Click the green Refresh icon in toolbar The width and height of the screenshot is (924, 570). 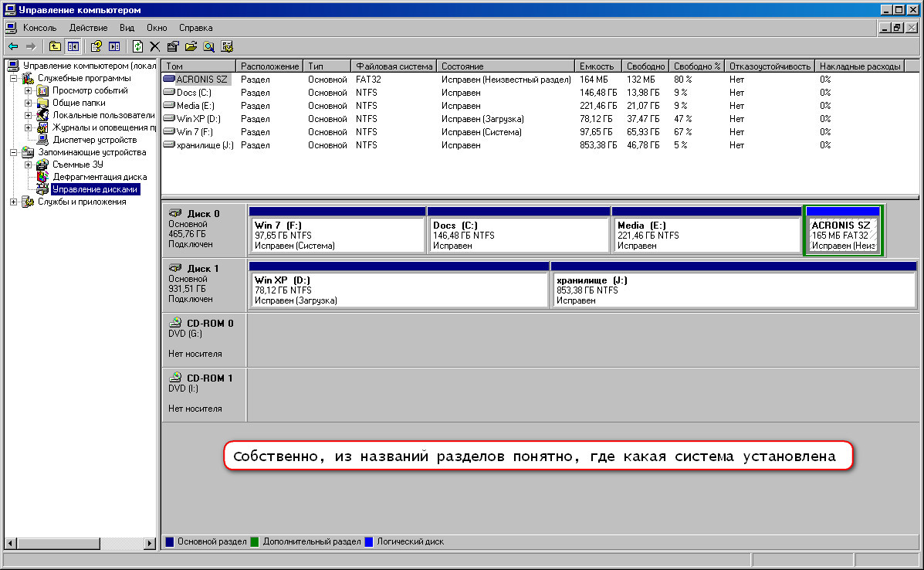[x=137, y=46]
